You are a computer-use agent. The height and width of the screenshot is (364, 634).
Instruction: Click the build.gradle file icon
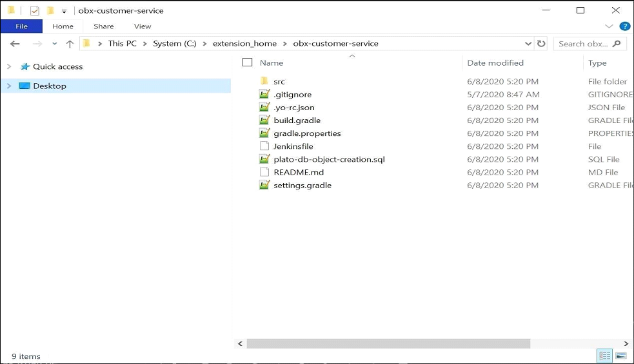[264, 120]
